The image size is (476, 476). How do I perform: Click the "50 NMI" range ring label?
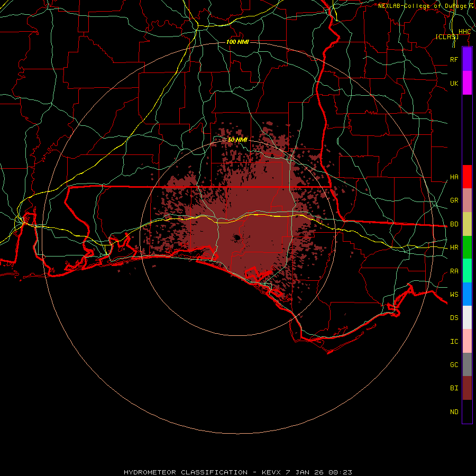(x=237, y=140)
